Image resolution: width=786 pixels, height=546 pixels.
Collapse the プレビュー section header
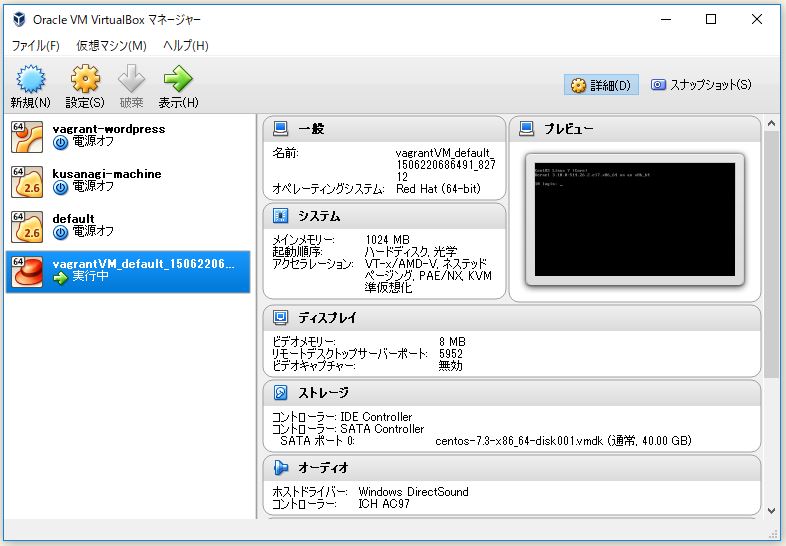[x=635, y=129]
